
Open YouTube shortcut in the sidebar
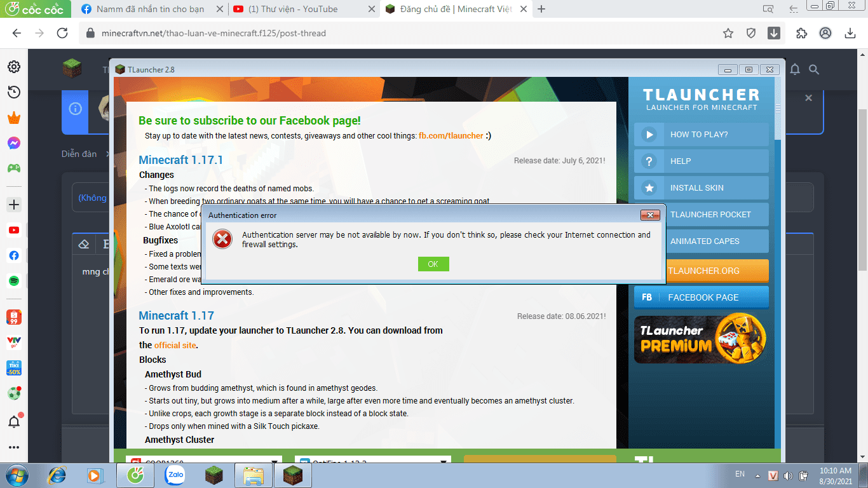click(13, 230)
